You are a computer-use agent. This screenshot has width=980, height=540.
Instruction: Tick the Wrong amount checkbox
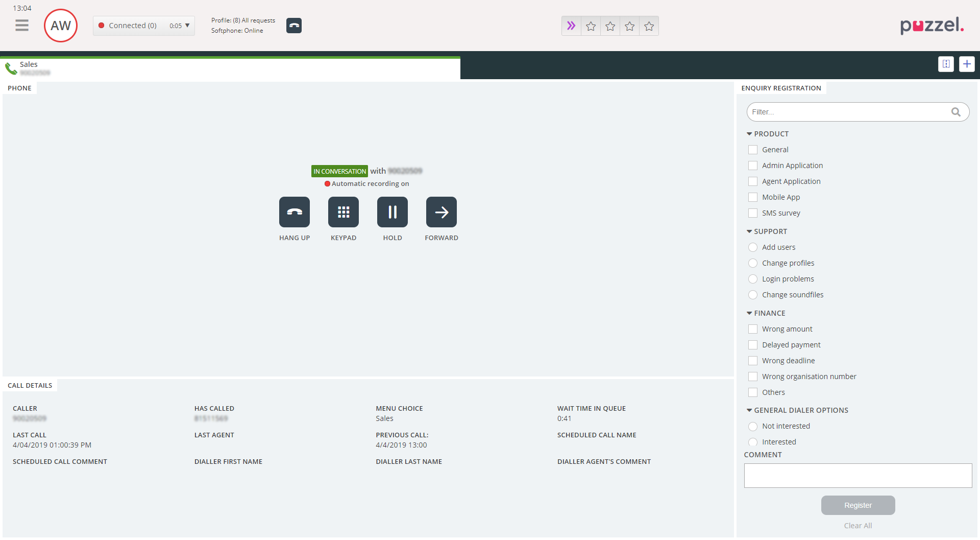(753, 329)
